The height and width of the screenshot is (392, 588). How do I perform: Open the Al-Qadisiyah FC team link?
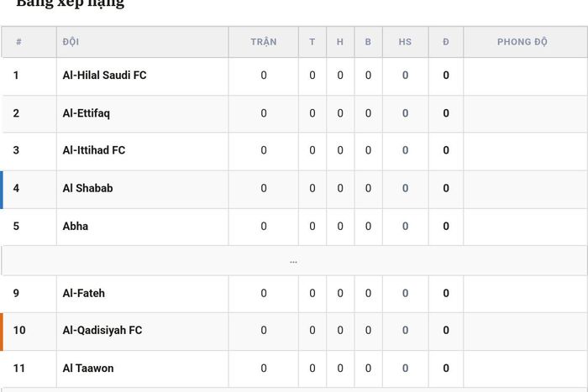pos(102,330)
